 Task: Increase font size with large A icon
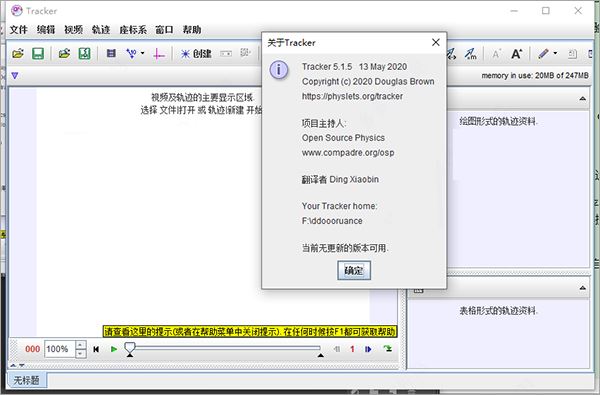(x=516, y=54)
